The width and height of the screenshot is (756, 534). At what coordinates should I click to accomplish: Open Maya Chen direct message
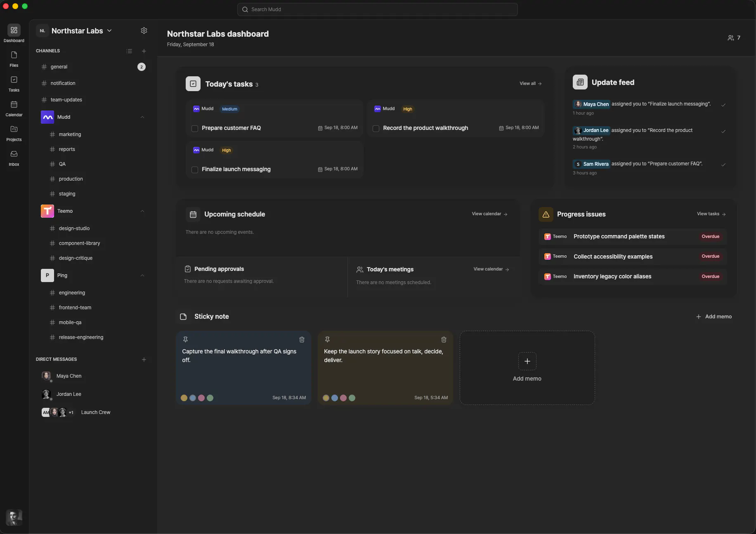coord(93,376)
